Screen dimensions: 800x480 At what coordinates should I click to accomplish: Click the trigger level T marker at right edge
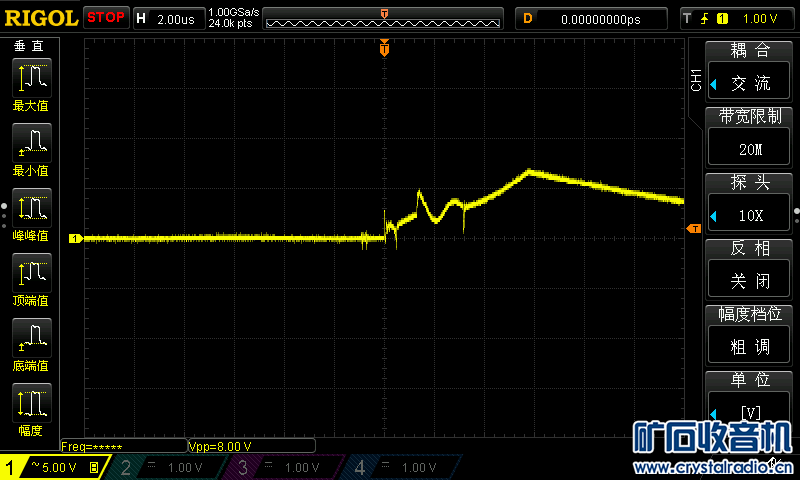694,229
